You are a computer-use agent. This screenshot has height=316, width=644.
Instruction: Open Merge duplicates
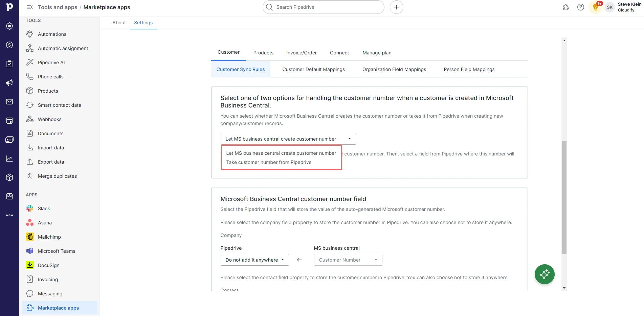click(60, 176)
